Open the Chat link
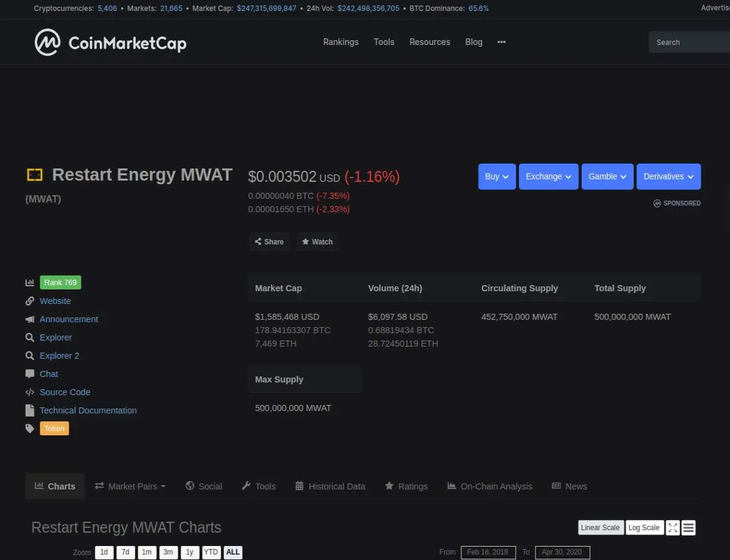Image resolution: width=730 pixels, height=560 pixels. coord(49,374)
